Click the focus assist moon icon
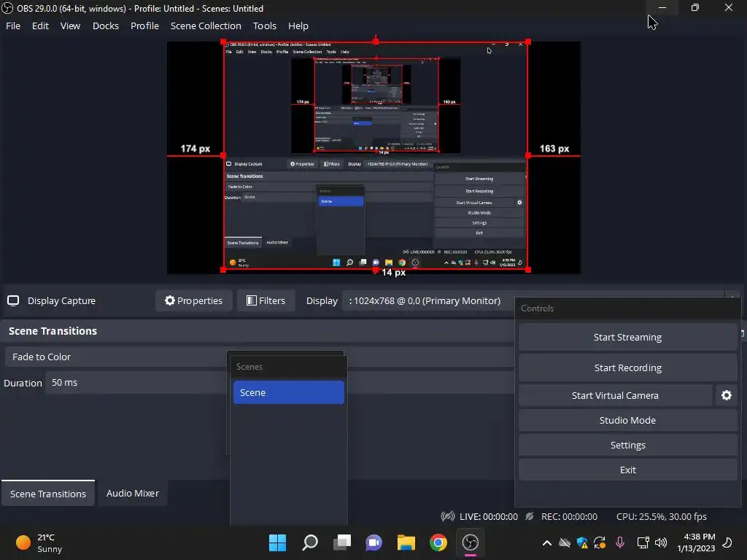 [x=727, y=542]
